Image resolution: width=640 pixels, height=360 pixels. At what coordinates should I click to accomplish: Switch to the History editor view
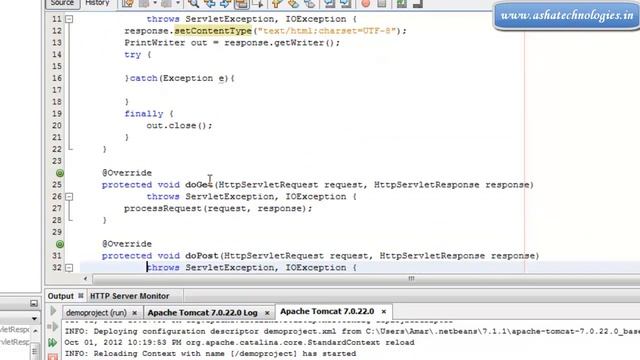coord(97,3)
